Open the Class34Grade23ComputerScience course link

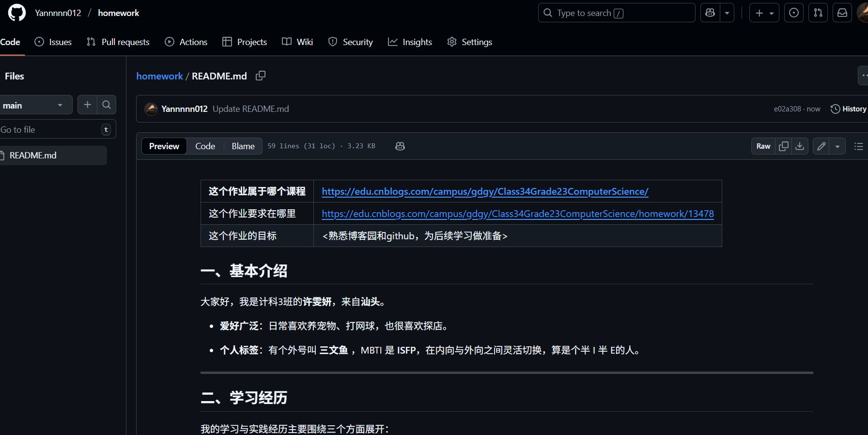click(x=485, y=191)
